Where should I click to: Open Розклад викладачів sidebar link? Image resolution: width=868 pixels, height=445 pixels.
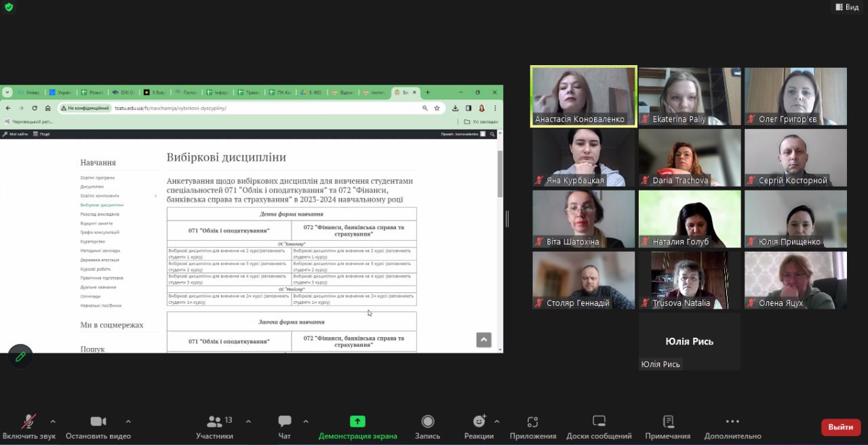[100, 214]
